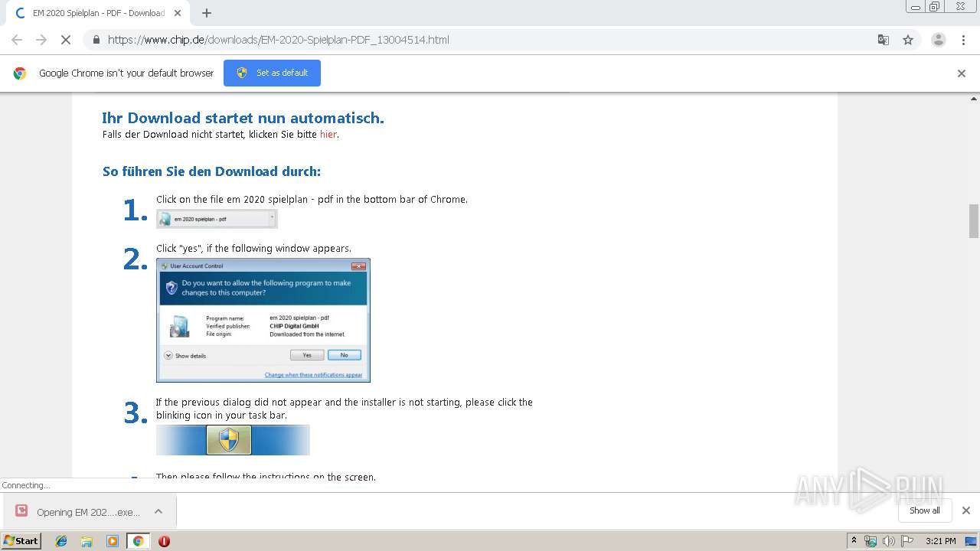Screen dimensions: 980x551
Task: Close the downloads bar
Action: click(x=965, y=510)
